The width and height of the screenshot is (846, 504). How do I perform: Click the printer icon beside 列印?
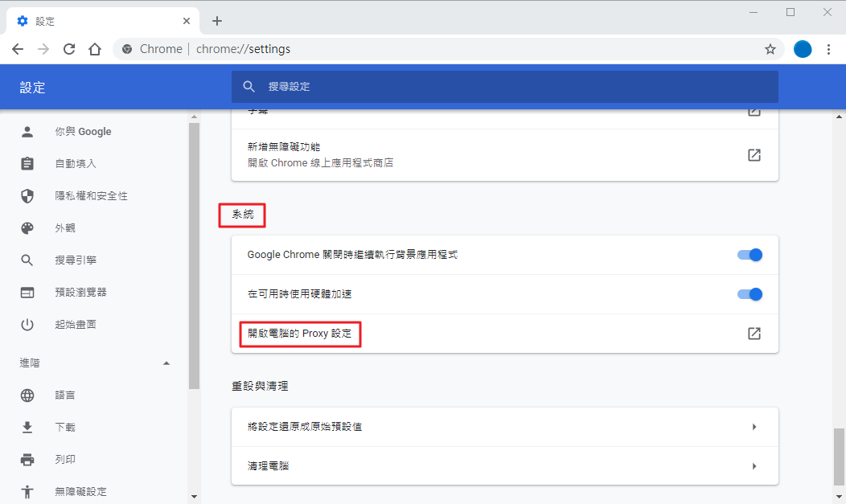pos(27,460)
